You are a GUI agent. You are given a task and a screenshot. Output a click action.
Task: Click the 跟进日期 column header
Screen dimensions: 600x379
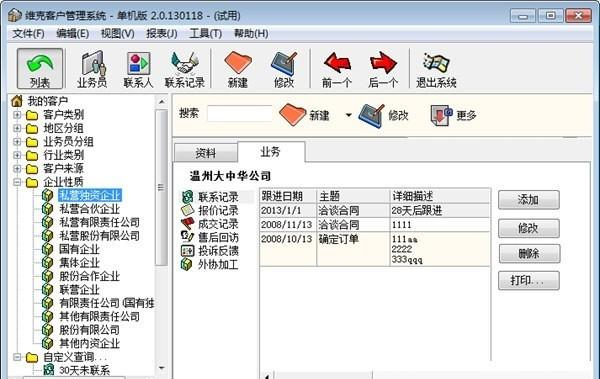(x=288, y=196)
